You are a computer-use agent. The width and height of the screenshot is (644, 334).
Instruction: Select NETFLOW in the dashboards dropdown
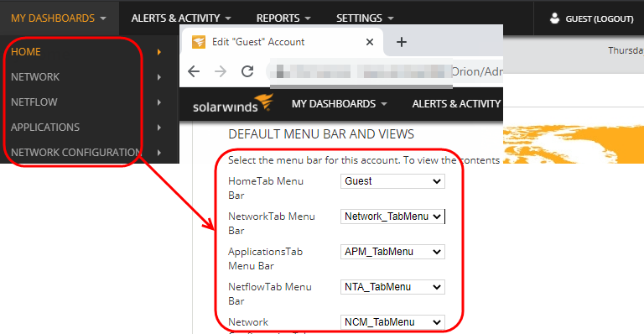[x=34, y=102]
